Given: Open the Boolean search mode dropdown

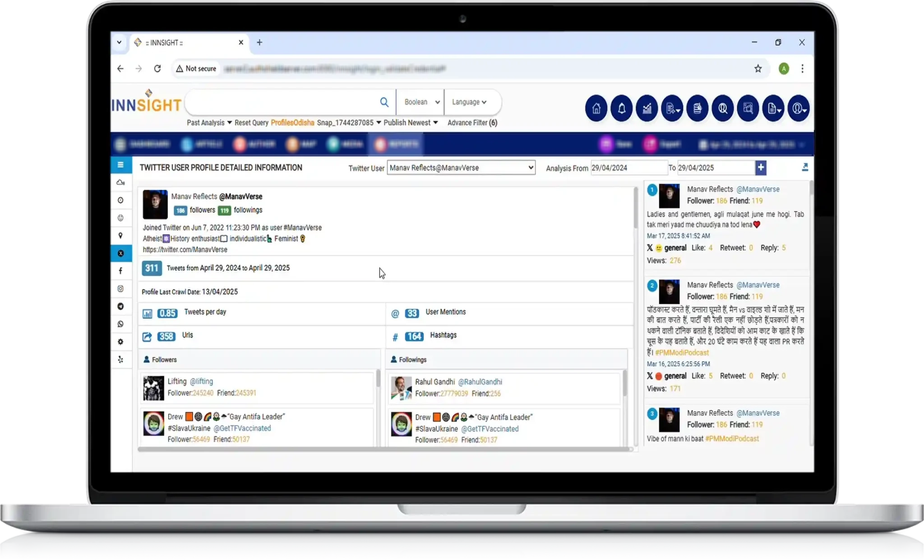Looking at the screenshot, I should pos(421,102).
